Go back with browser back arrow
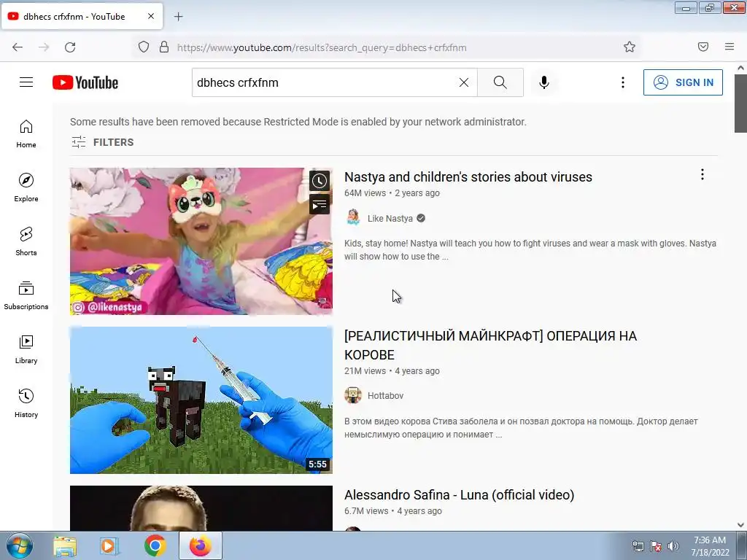Image resolution: width=747 pixels, height=560 pixels. click(x=18, y=47)
